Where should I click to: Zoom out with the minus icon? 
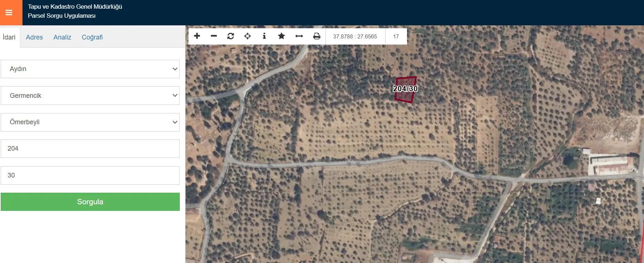coord(214,36)
